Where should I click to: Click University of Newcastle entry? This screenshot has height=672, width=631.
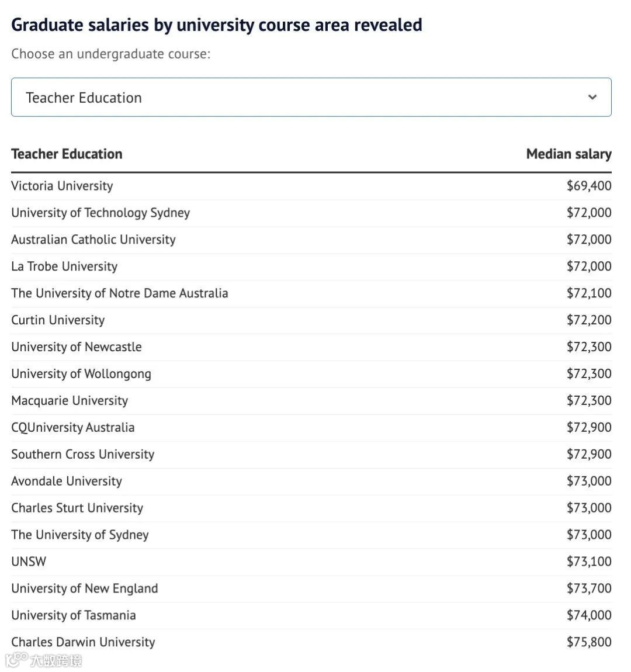[77, 347]
